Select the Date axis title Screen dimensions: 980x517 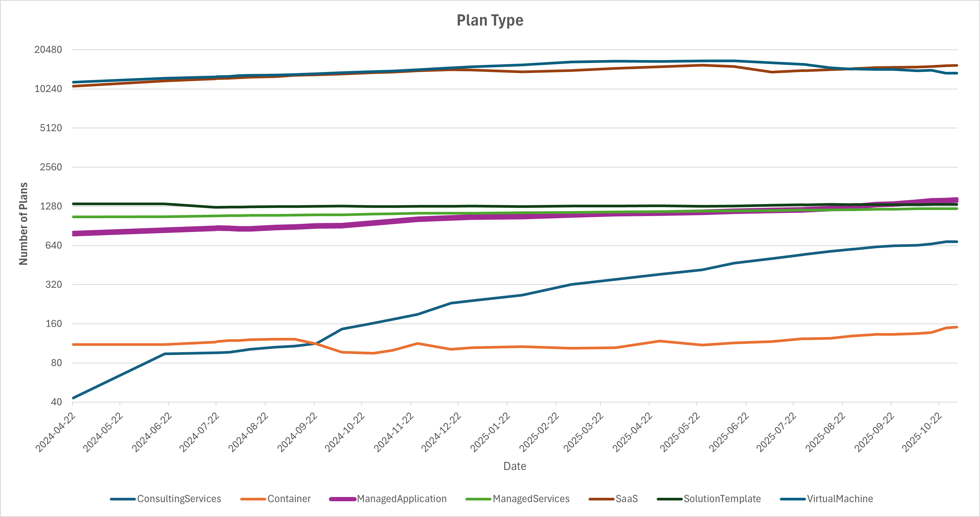pos(514,466)
